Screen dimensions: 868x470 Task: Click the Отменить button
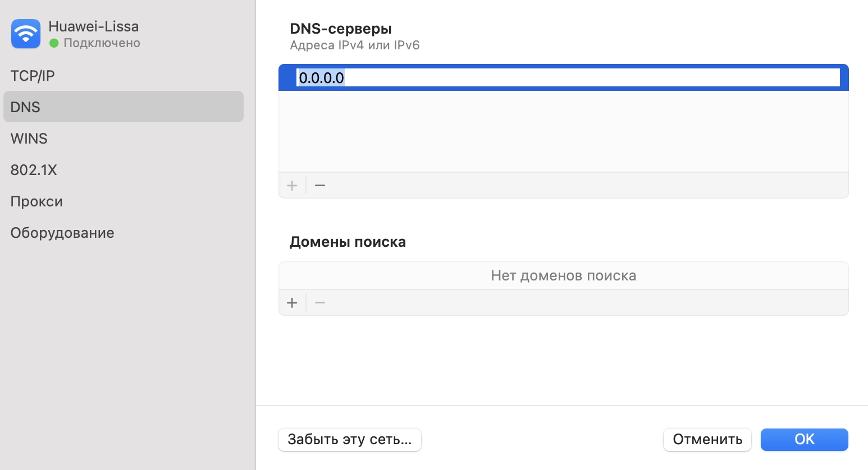(x=707, y=440)
